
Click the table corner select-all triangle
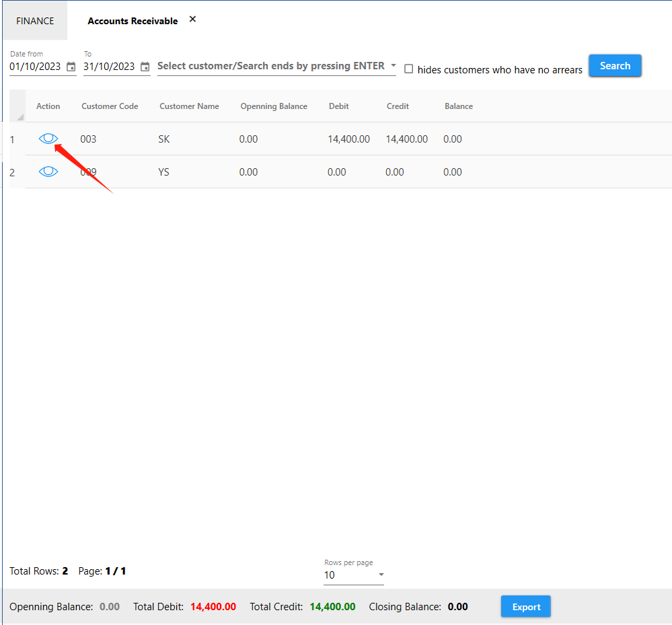pyautogui.click(x=20, y=116)
